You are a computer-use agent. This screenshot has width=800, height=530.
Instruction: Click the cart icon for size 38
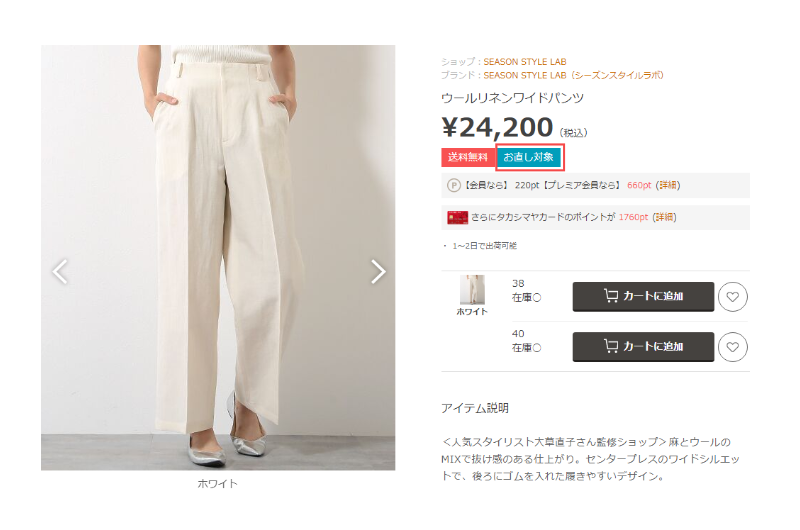[x=611, y=296]
